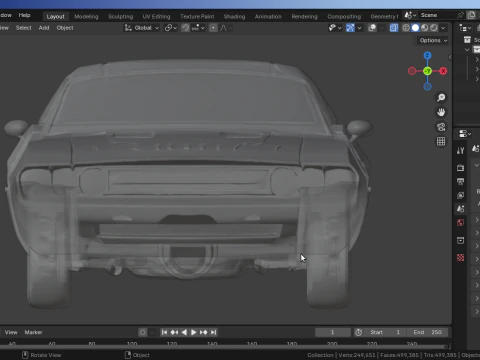Toggle the camera view icon

441,127
